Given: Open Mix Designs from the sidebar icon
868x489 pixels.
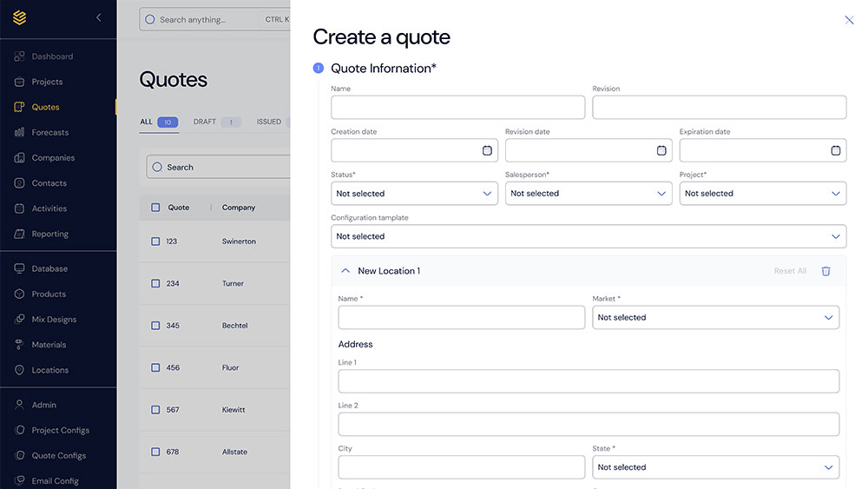Looking at the screenshot, I should pyautogui.click(x=19, y=320).
